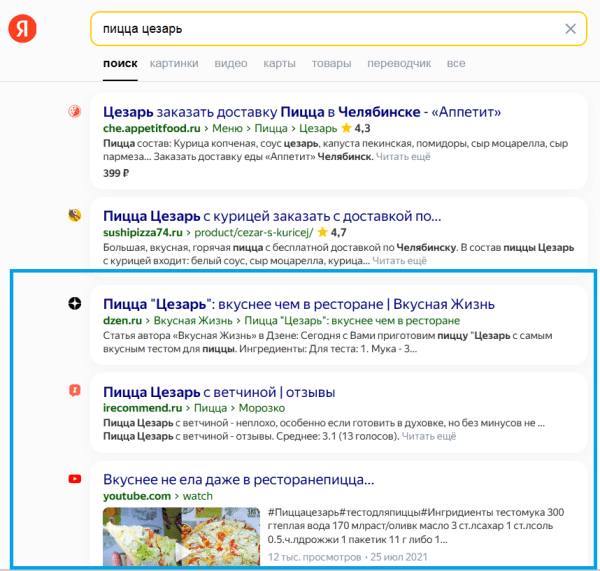600x571 pixels.
Task: Click the Меню breadcrumb in appetitfood result
Action: click(x=227, y=128)
